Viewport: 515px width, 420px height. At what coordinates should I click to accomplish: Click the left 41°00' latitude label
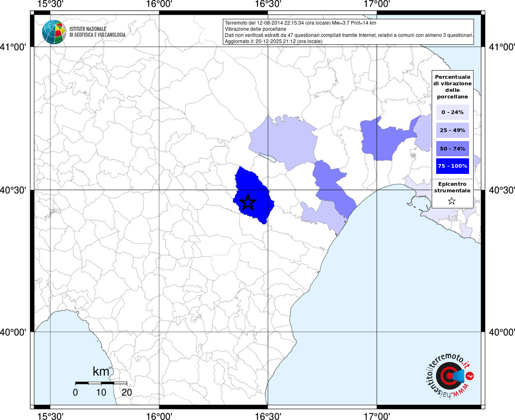[x=13, y=47]
